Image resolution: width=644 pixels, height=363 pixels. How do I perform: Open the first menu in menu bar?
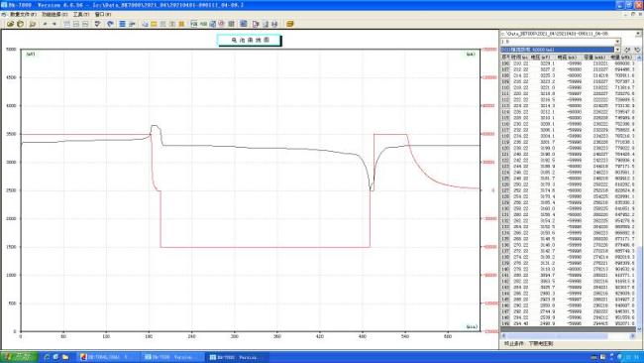coord(23,15)
